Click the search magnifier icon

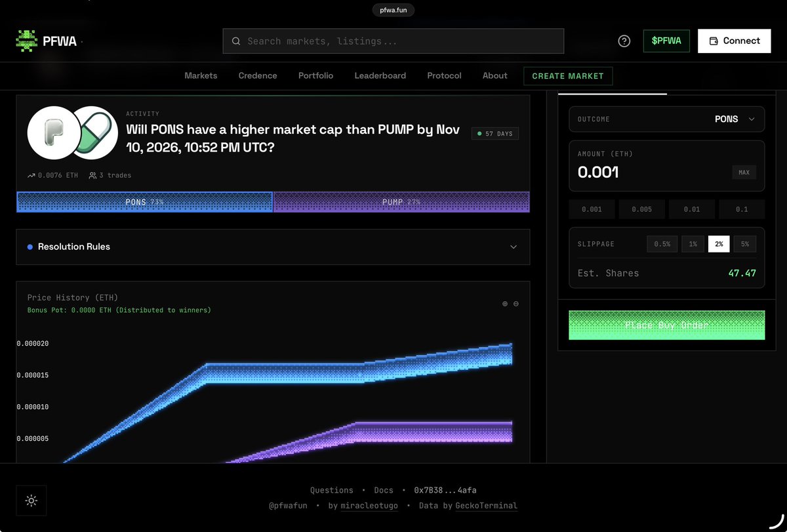point(236,41)
